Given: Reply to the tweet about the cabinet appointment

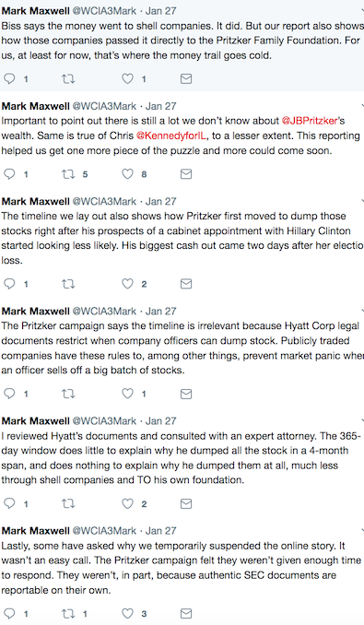Looking at the screenshot, I should coord(9,284).
